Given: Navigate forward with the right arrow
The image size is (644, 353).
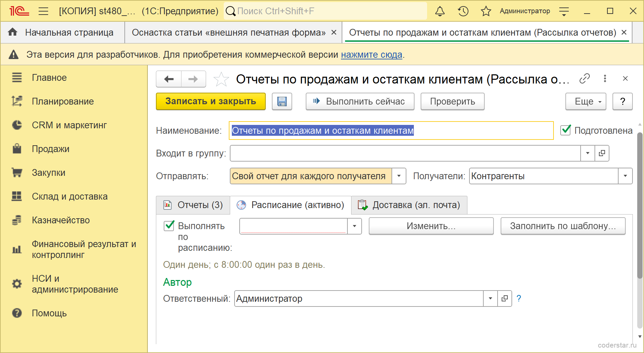Looking at the screenshot, I should [x=194, y=79].
